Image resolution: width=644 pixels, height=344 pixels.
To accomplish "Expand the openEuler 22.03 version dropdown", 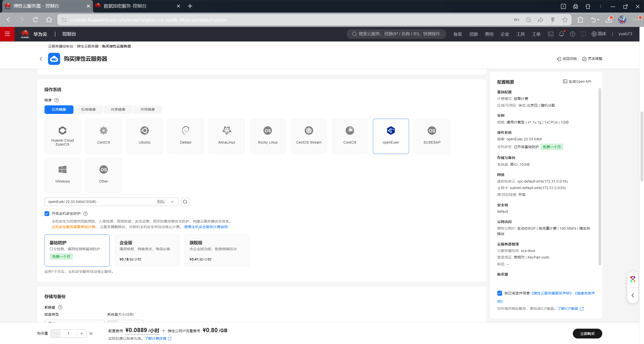I will click(x=172, y=202).
